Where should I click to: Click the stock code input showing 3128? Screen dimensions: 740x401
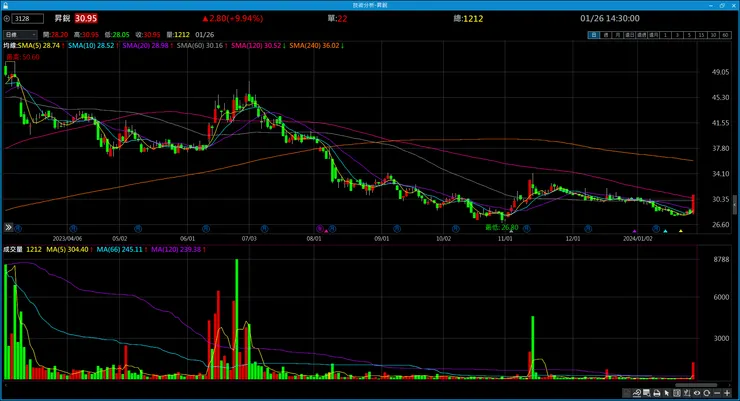27,18
